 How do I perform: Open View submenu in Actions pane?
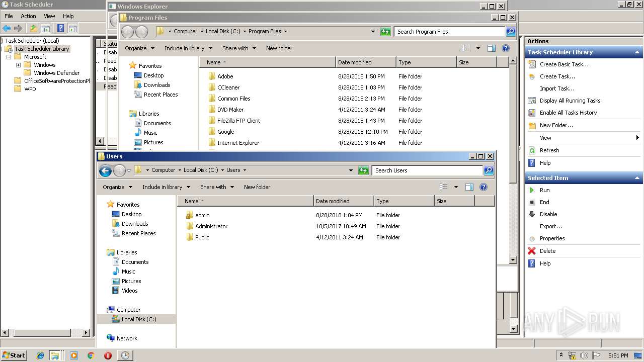583,138
